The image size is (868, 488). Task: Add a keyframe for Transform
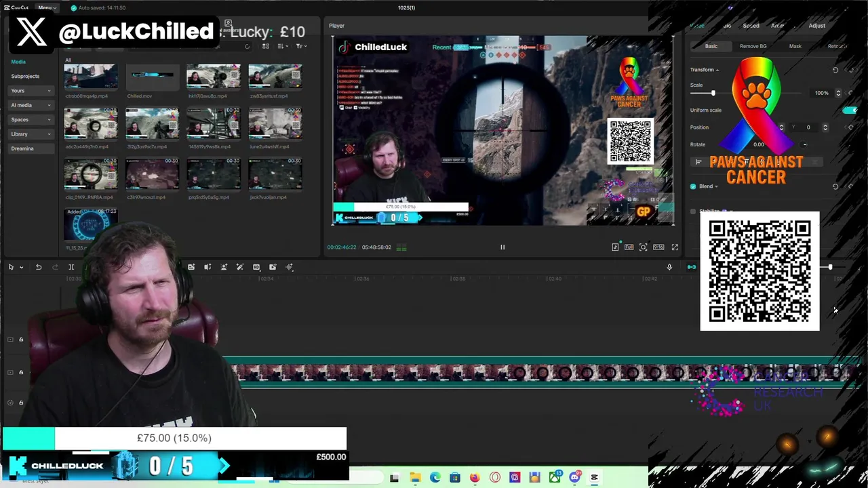point(850,70)
